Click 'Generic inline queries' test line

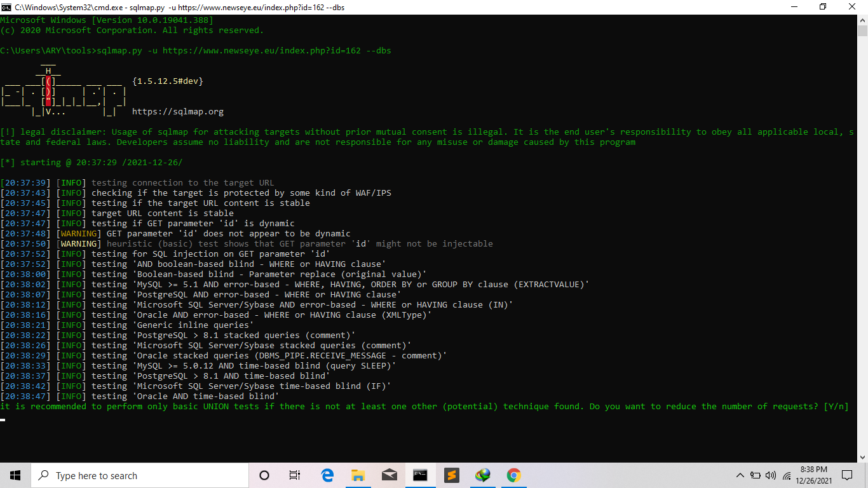click(x=127, y=325)
